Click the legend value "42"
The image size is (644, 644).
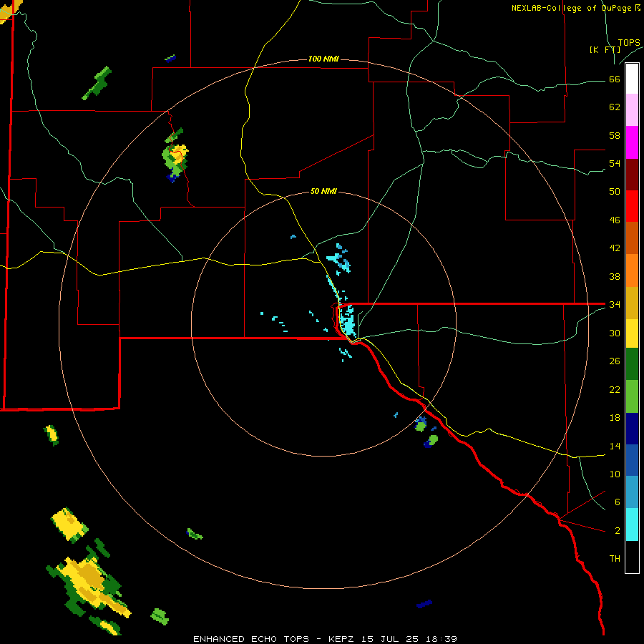coord(615,248)
